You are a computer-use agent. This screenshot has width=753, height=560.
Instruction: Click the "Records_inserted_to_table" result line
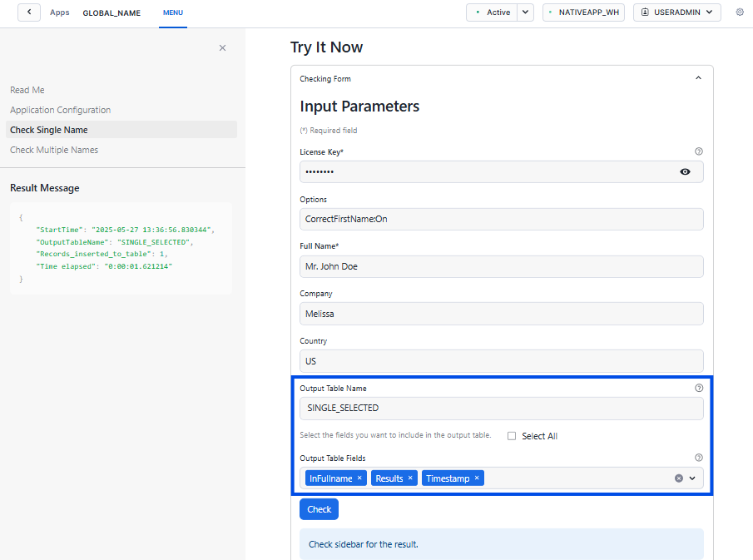[102, 254]
